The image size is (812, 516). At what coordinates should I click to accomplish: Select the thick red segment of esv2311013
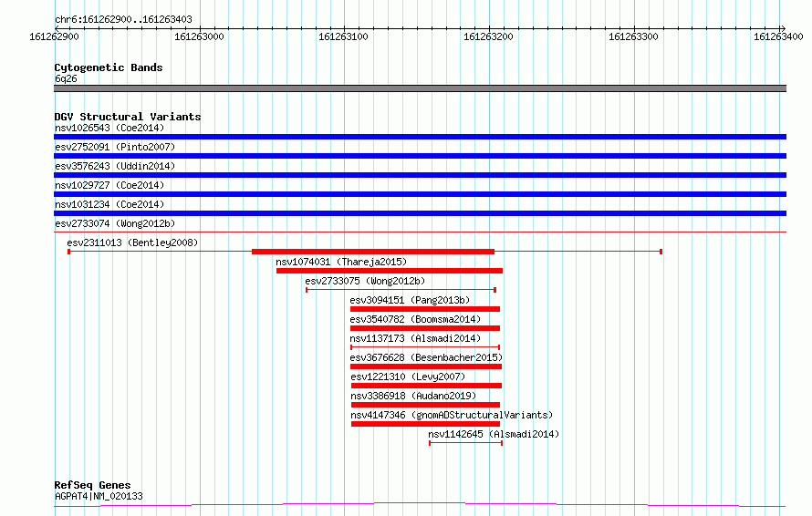click(373, 252)
